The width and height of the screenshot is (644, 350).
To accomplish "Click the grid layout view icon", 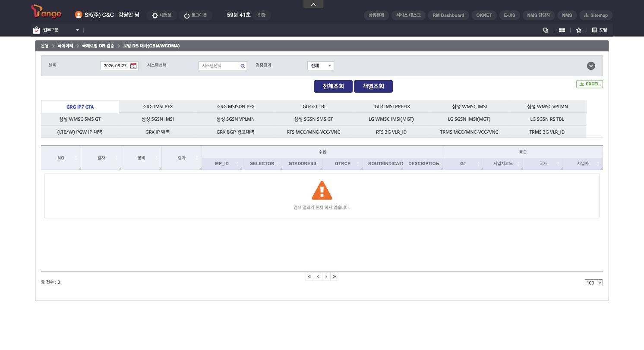I will pyautogui.click(x=562, y=30).
